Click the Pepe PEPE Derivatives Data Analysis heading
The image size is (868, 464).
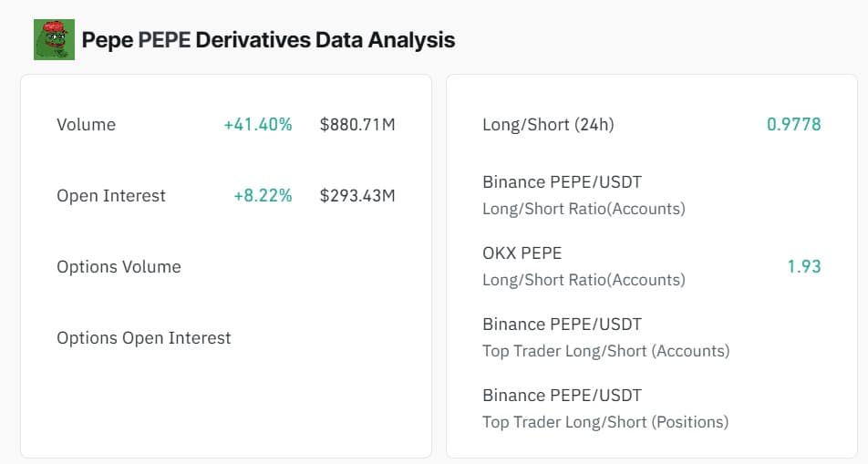point(268,40)
